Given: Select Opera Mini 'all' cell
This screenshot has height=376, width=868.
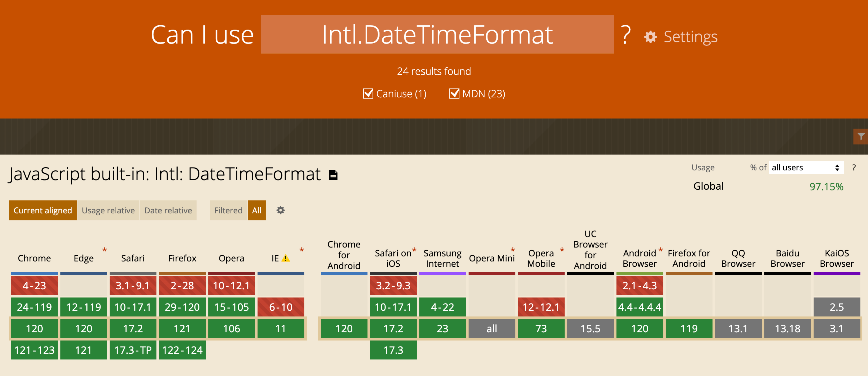Looking at the screenshot, I should tap(492, 329).
